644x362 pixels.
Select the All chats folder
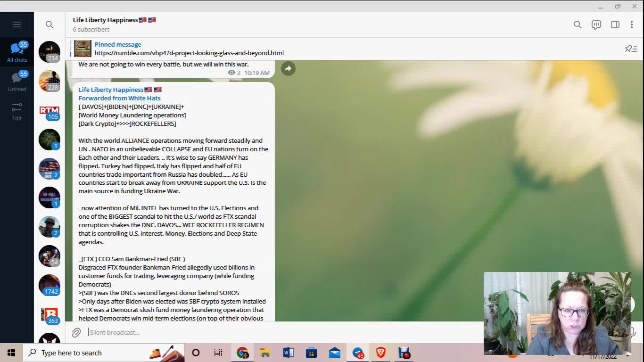coord(17,52)
